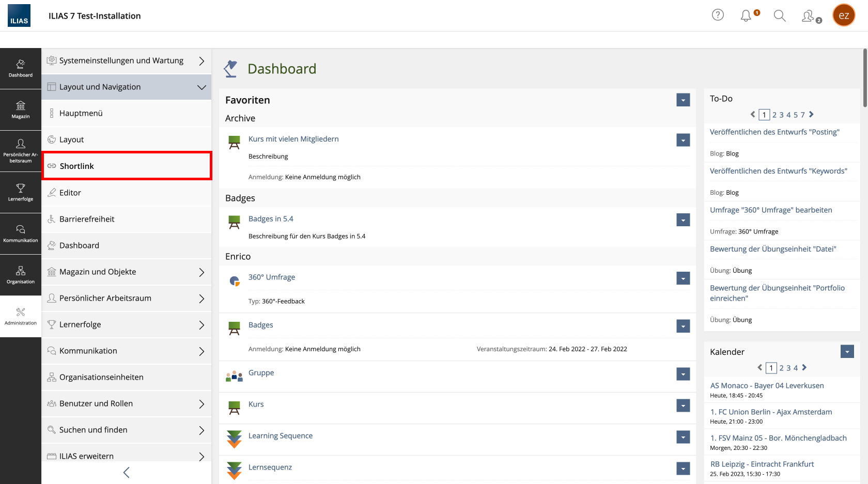Expand the Benutzer und Rollen submenu
868x484 pixels.
pos(202,404)
